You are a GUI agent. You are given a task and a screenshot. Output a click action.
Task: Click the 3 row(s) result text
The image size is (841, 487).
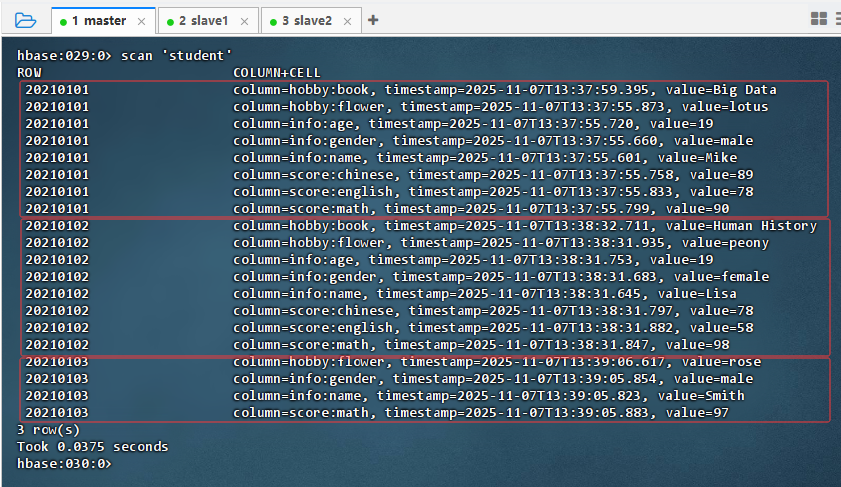click(x=48, y=430)
